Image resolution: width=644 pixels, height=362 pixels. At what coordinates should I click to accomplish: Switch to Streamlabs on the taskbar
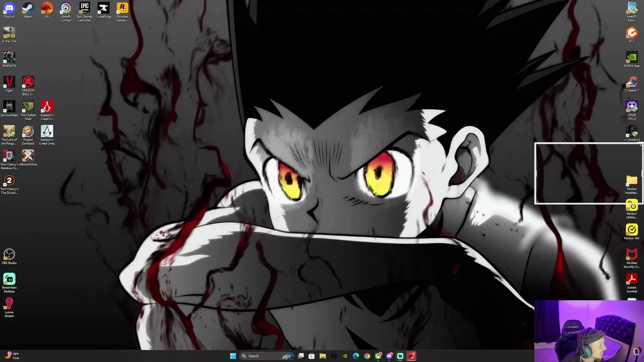tap(400, 356)
